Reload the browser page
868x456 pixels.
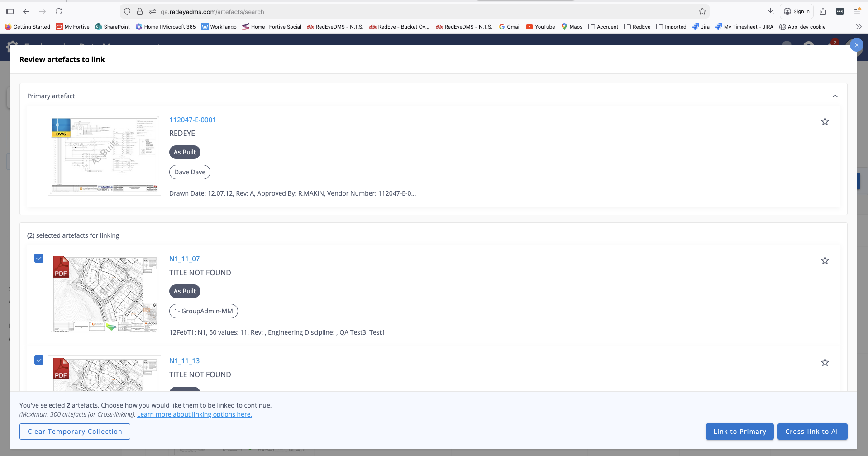tap(59, 11)
